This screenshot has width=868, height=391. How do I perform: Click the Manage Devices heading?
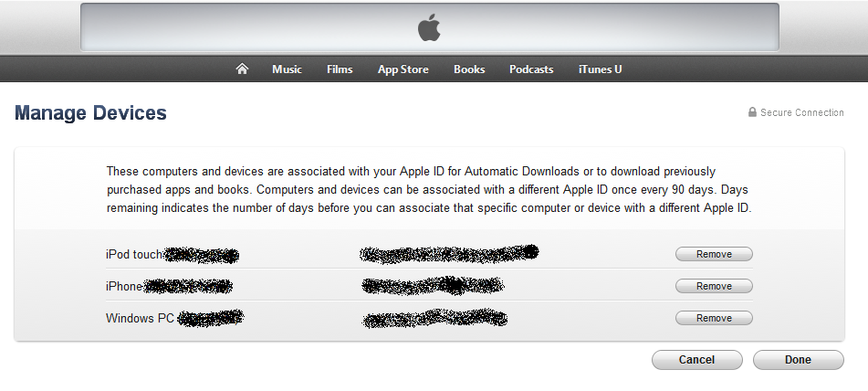click(90, 113)
